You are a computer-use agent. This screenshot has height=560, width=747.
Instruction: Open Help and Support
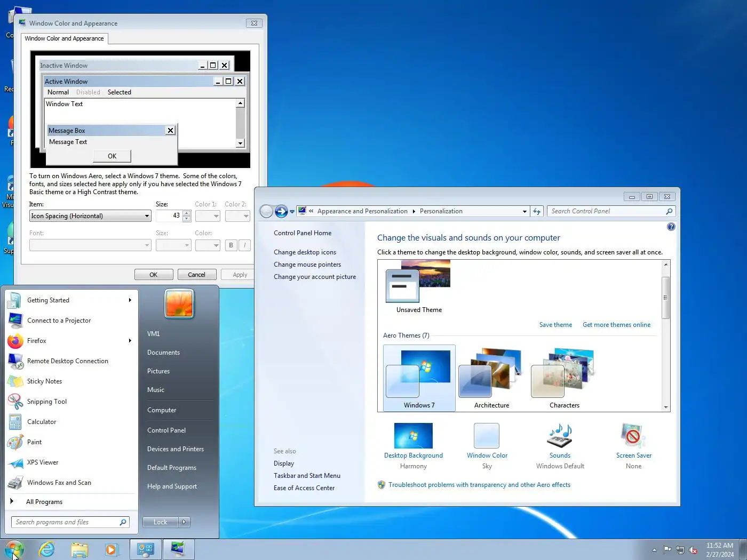[x=172, y=486]
